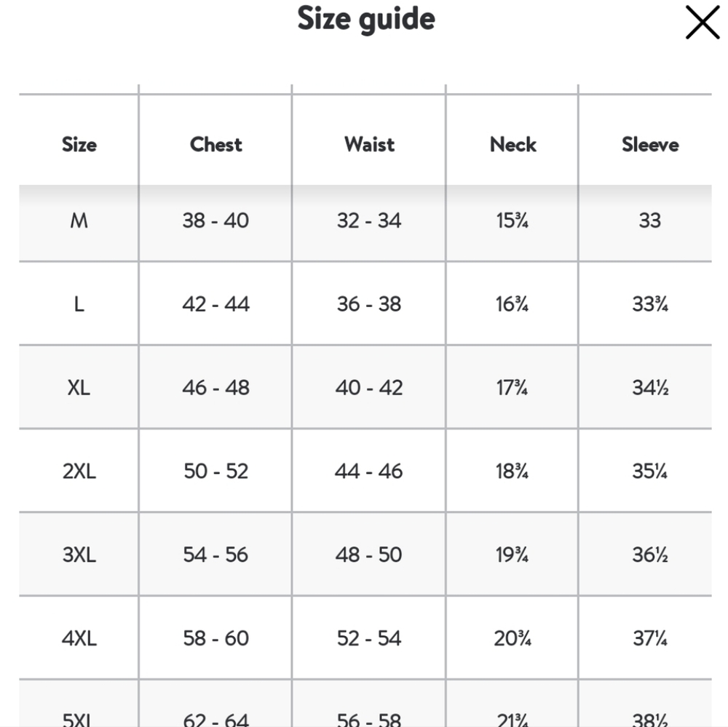Click the Neck column header
Viewport: 728px width, 727px height.
pyautogui.click(x=513, y=144)
